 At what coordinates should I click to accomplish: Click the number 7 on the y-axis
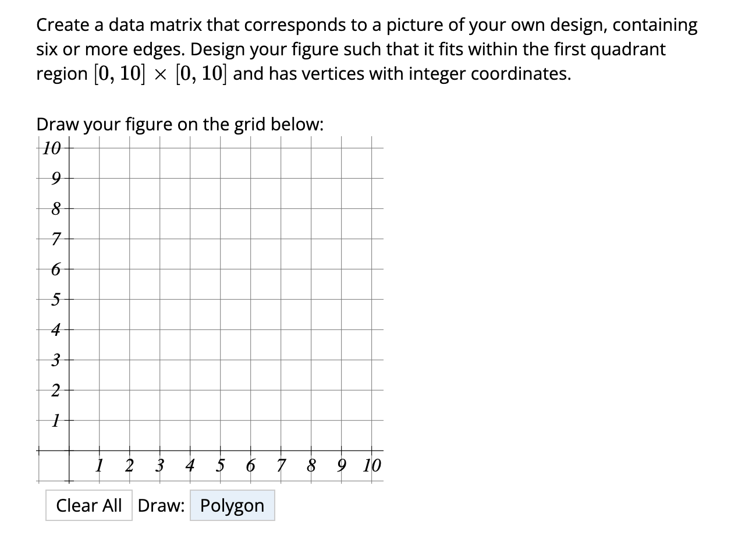[x=55, y=239]
